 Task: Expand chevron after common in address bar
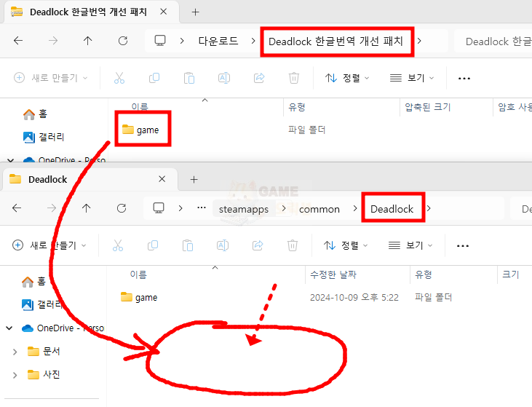tap(355, 208)
